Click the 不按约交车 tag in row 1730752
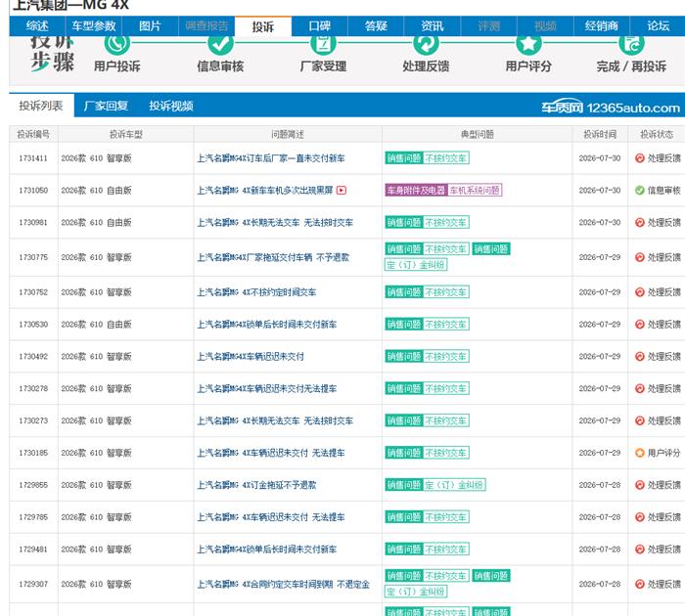The image size is (685, 616). click(446, 292)
